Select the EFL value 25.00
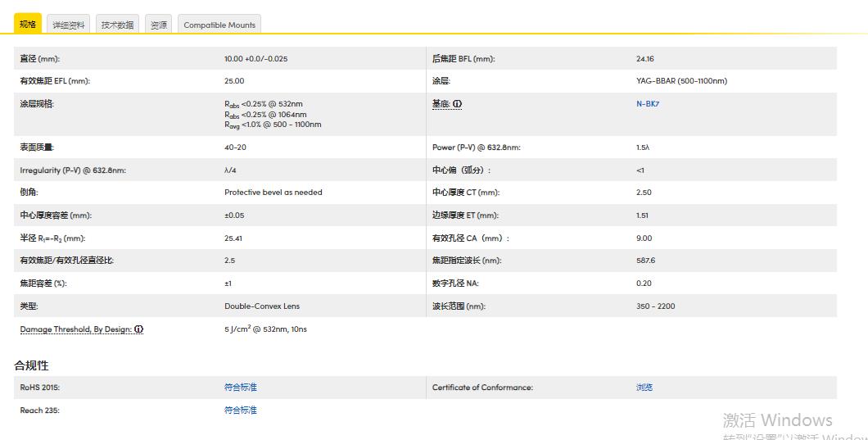 234,81
